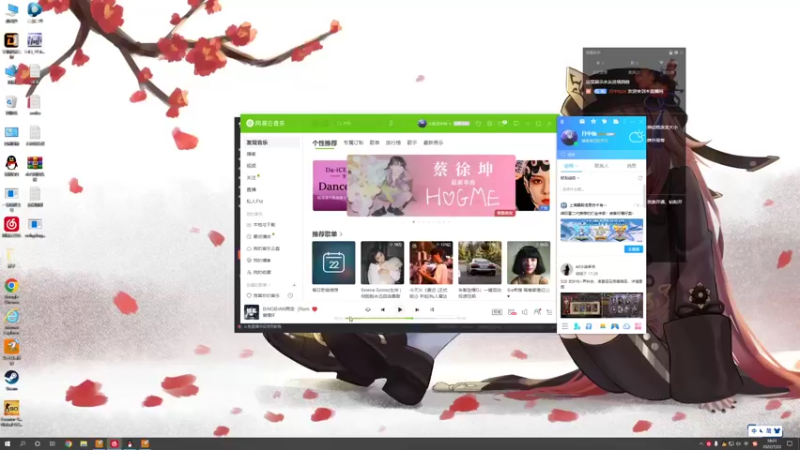Click the volume speaker icon in player
Screen dimensions: 800x450
pyautogui.click(x=524, y=312)
